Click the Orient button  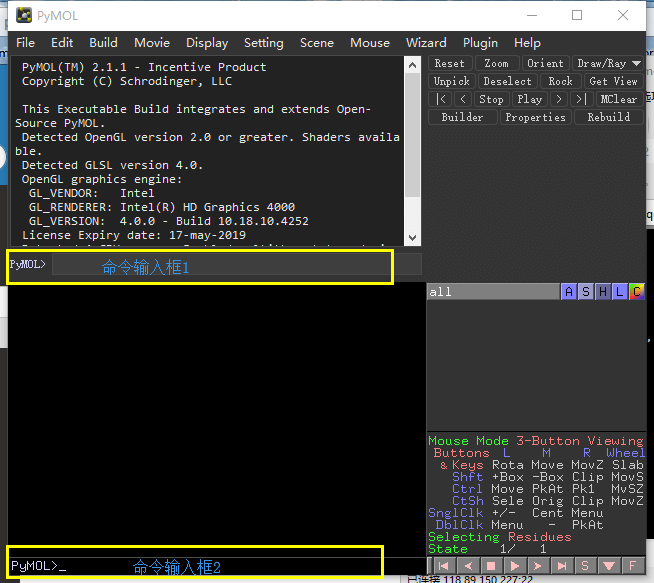pos(545,63)
